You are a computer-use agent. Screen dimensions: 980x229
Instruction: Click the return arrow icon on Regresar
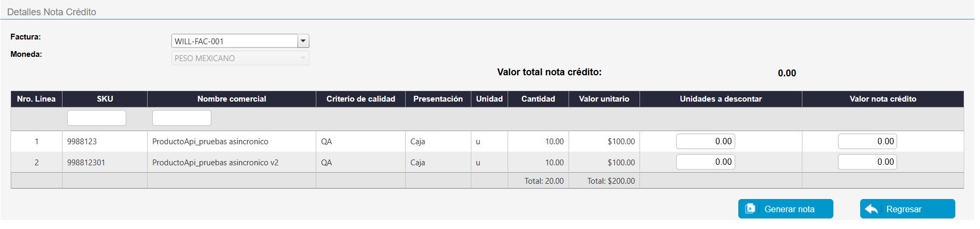click(x=872, y=209)
